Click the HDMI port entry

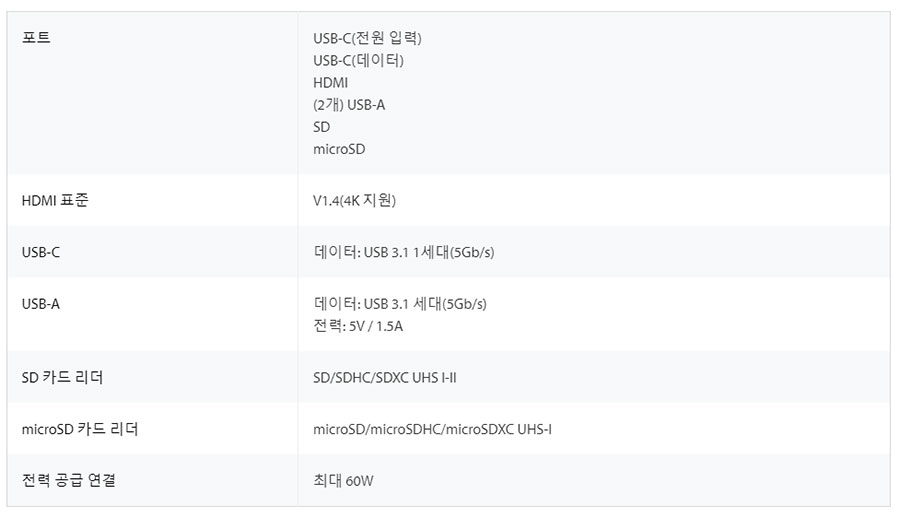[331, 83]
